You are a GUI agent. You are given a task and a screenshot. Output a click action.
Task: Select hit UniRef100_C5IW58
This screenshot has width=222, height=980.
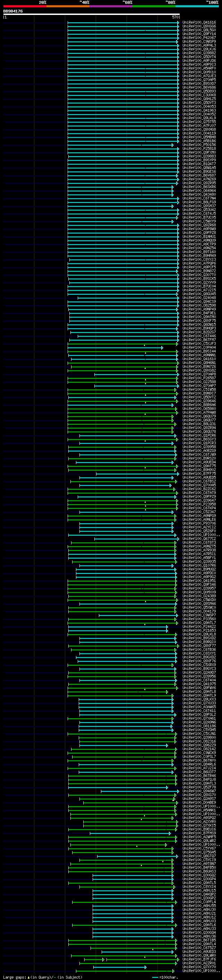click(x=199, y=390)
